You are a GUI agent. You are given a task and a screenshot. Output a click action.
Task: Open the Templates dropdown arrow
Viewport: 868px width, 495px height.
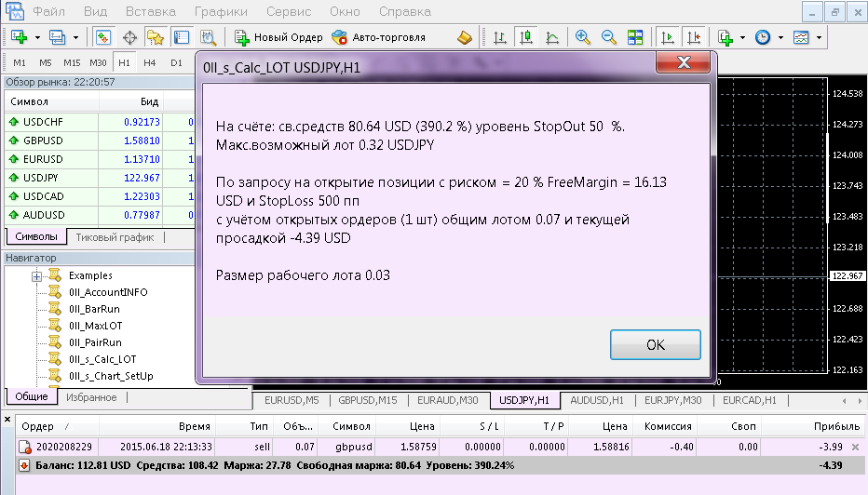[x=819, y=37]
